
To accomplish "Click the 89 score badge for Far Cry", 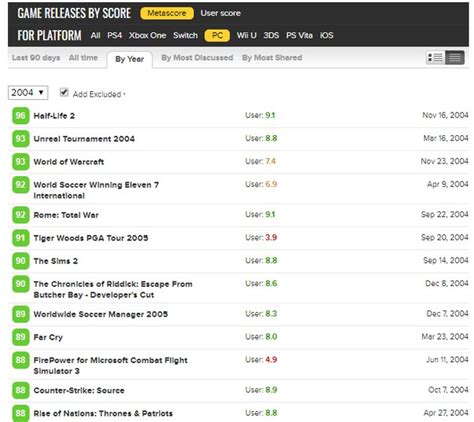I will click(20, 337).
